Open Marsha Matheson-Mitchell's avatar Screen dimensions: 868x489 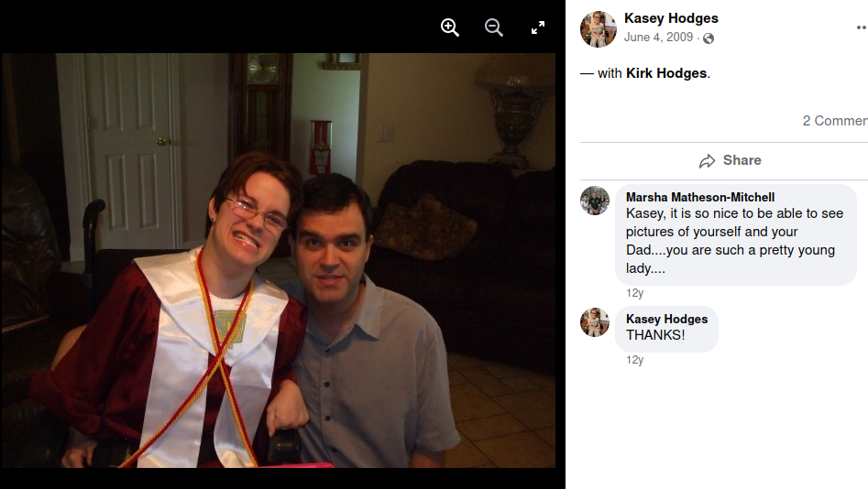point(595,201)
